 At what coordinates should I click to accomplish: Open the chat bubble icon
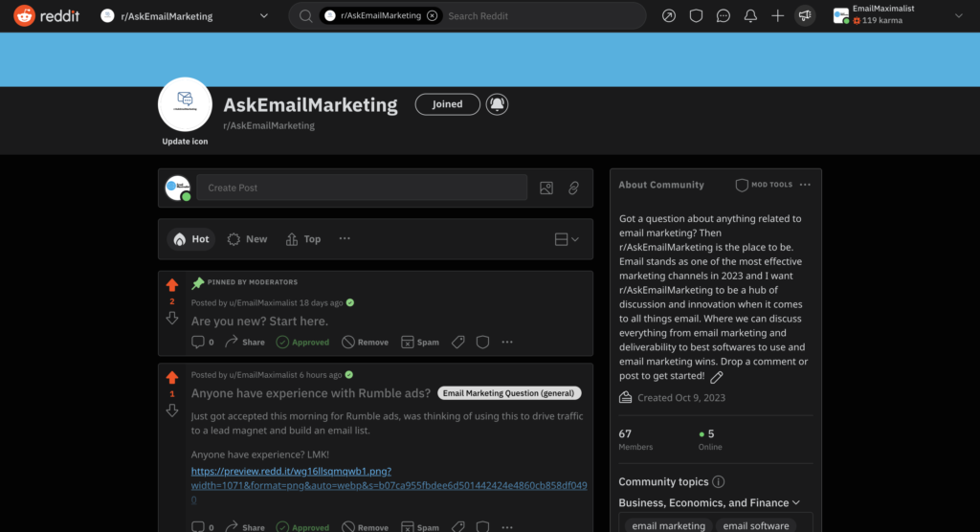click(724, 16)
